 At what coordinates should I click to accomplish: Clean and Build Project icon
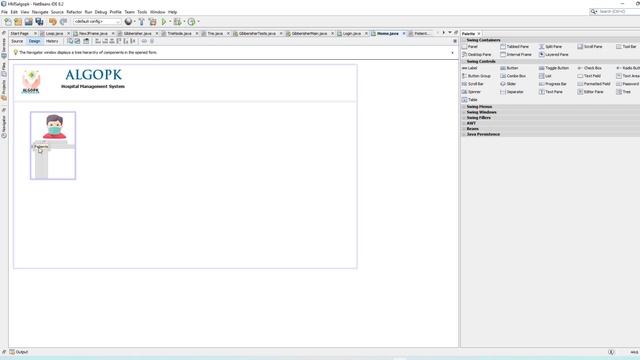[153, 22]
